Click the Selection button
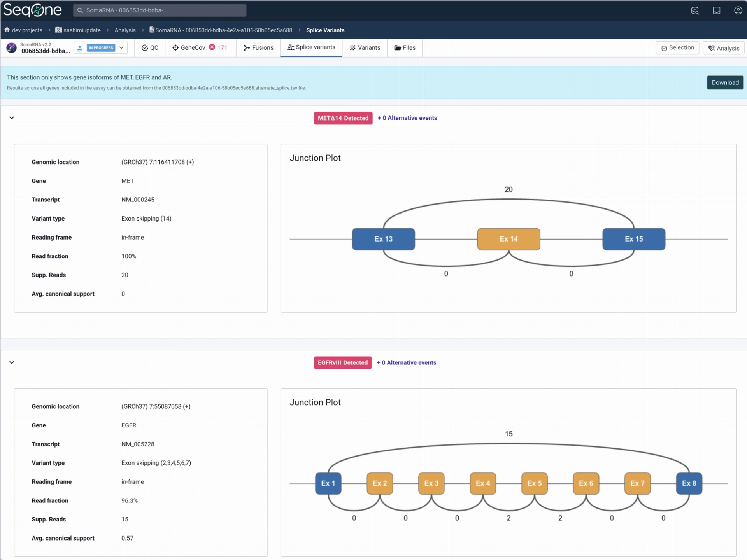This screenshot has width=747, height=560. 677,48
